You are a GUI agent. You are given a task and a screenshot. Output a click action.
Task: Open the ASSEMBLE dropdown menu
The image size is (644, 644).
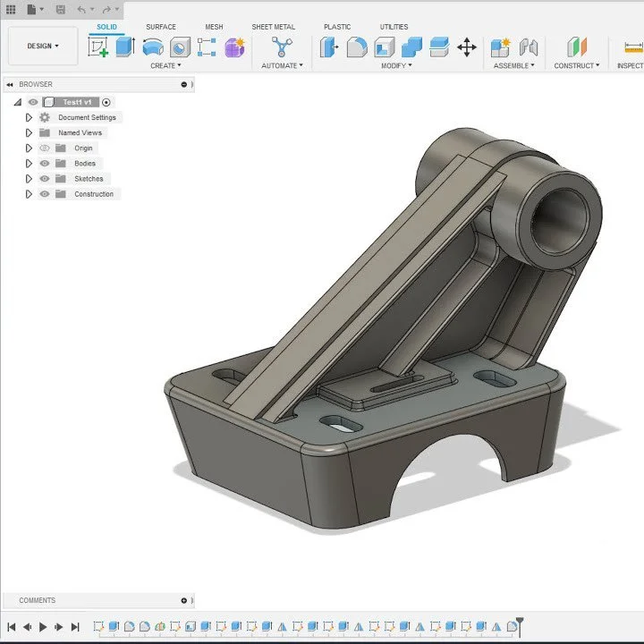tap(513, 65)
